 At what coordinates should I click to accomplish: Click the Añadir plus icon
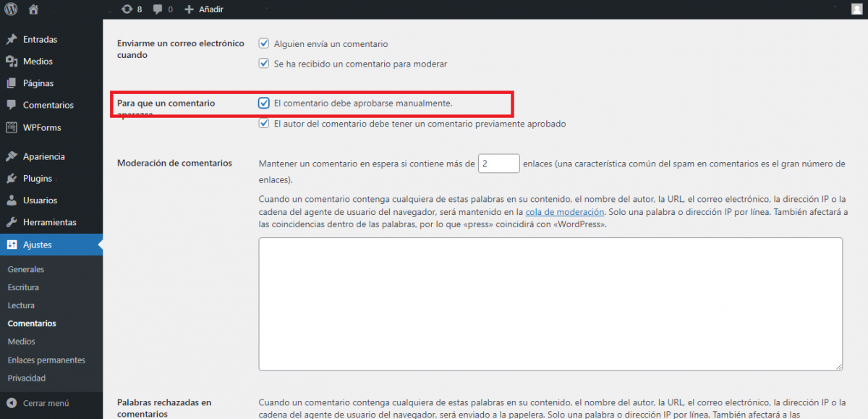189,9
